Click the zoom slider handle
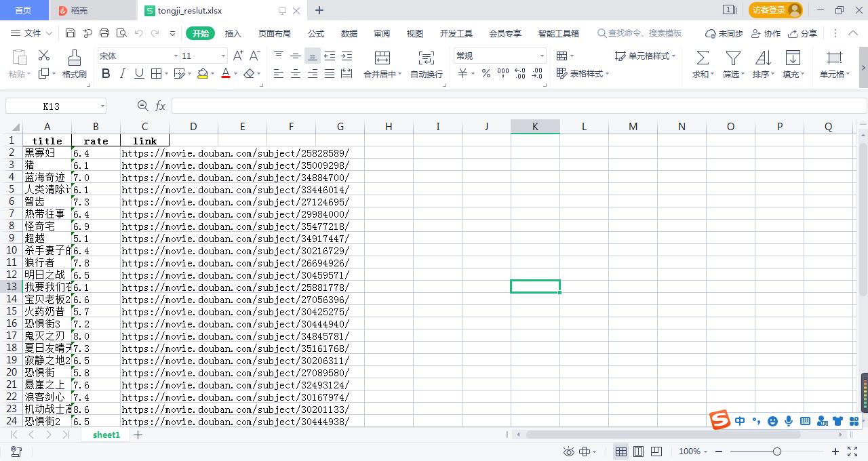 pyautogui.click(x=777, y=452)
